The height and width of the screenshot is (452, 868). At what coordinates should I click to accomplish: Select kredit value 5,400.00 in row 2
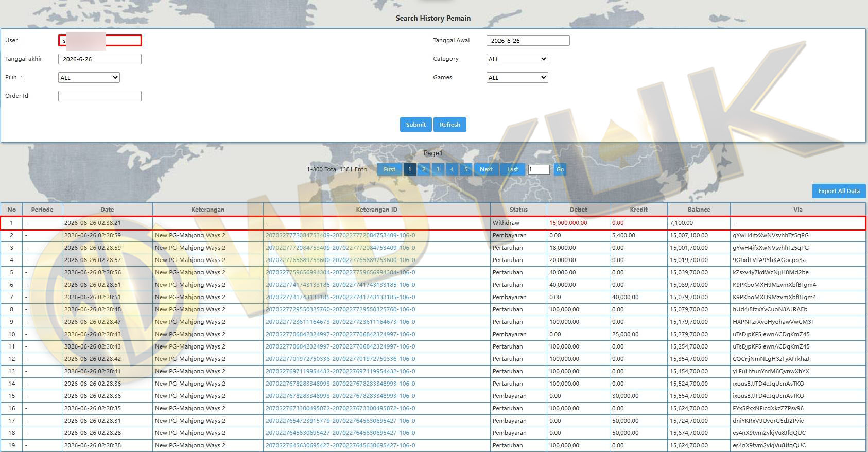pyautogui.click(x=623, y=235)
